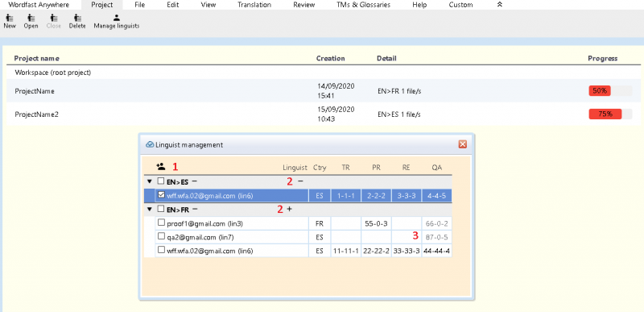This screenshot has width=644, height=312.
Task: Check qa2@gmail.com (lin7) checkbox
Action: tap(162, 237)
